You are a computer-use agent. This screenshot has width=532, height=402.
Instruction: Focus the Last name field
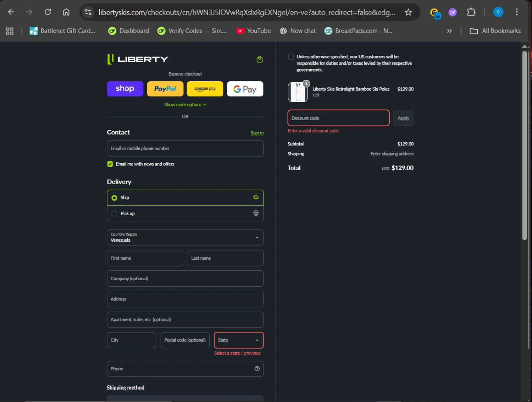pyautogui.click(x=226, y=258)
